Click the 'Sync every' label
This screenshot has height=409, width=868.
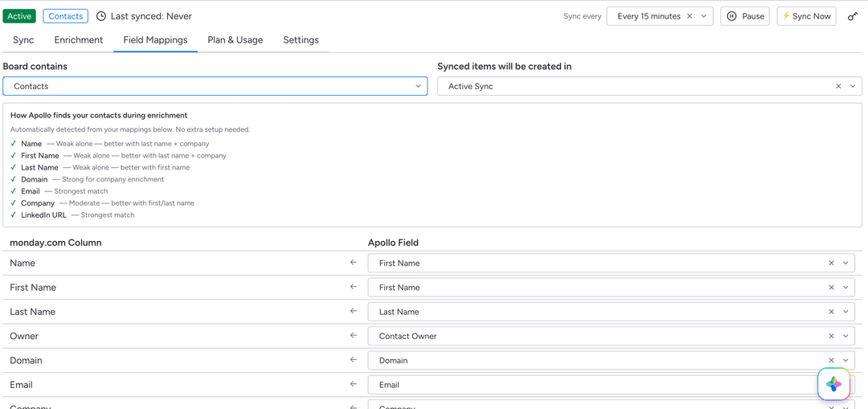coord(583,17)
